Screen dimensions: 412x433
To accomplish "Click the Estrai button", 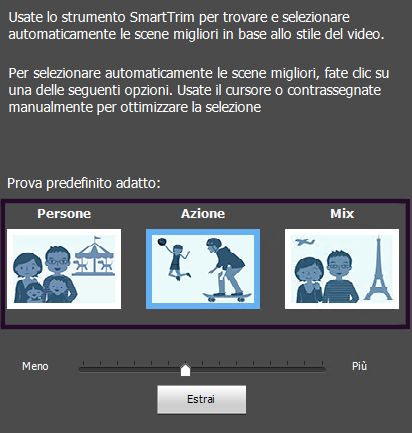I will (x=202, y=399).
